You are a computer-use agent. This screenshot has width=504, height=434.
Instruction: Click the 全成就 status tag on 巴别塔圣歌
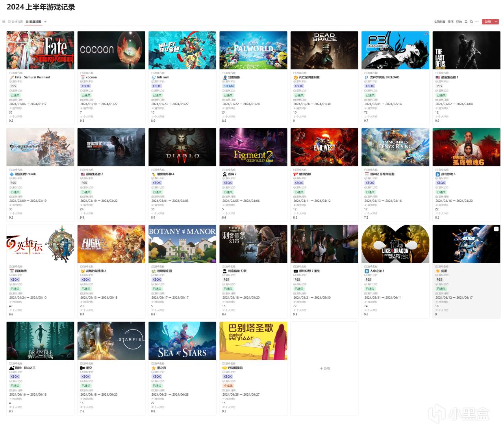click(228, 386)
